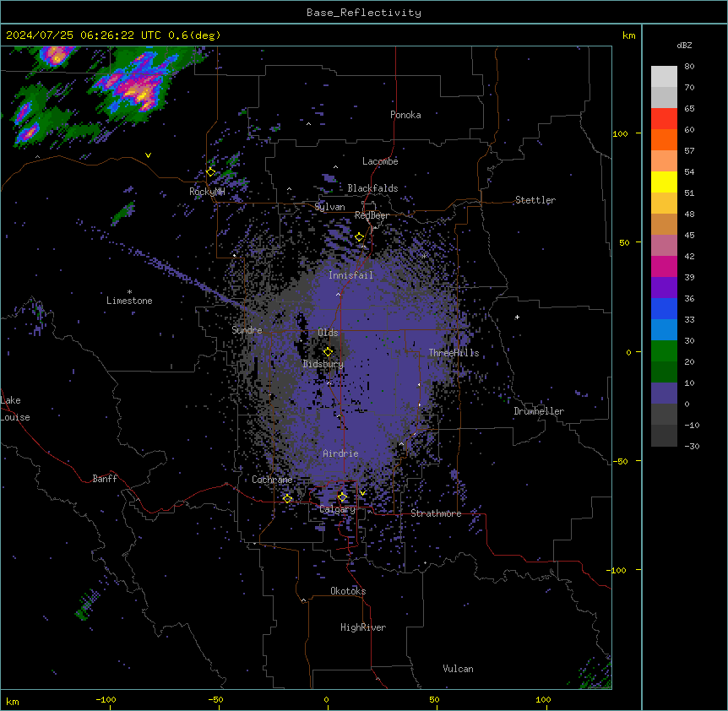Select the blue 36-33 dBZ legend swatch
Screen dimensions: 728x711
click(x=664, y=308)
